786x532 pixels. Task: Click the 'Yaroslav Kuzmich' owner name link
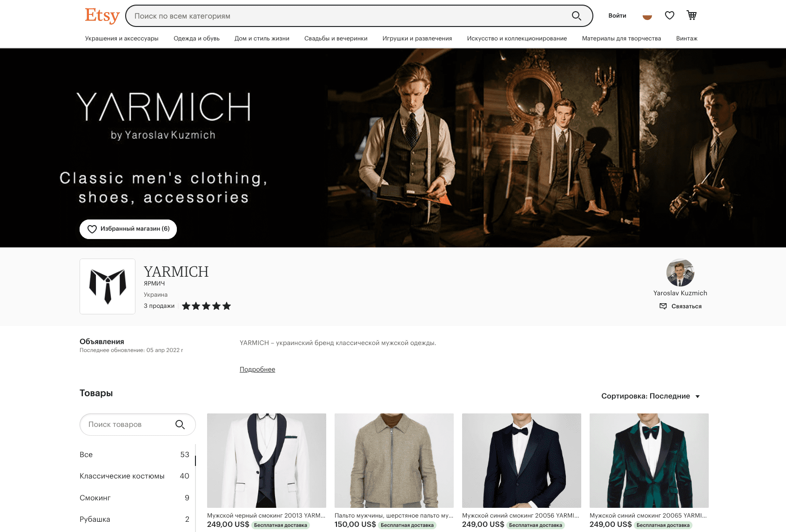(x=680, y=293)
